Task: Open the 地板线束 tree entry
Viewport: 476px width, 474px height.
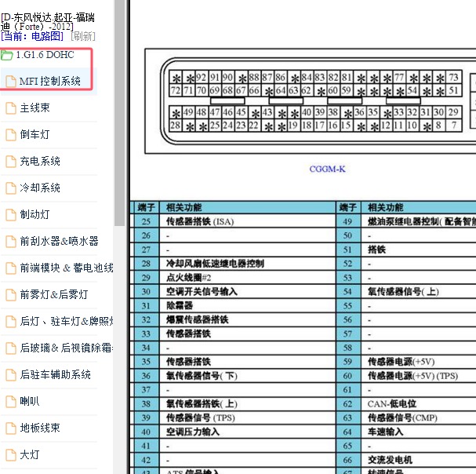Action: coord(40,428)
